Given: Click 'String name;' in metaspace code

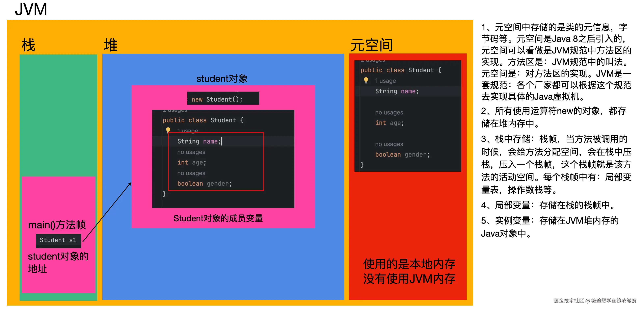Looking at the screenshot, I should pyautogui.click(x=397, y=91).
